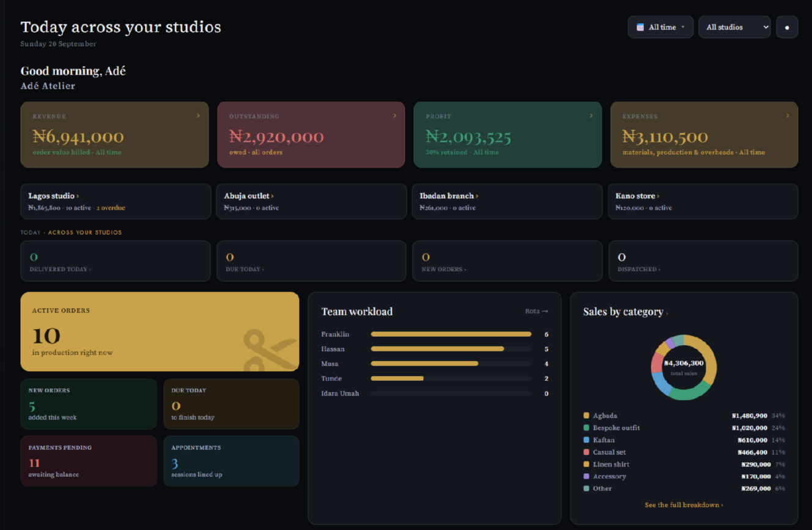Expand the Expenses card chevron

tap(788, 116)
